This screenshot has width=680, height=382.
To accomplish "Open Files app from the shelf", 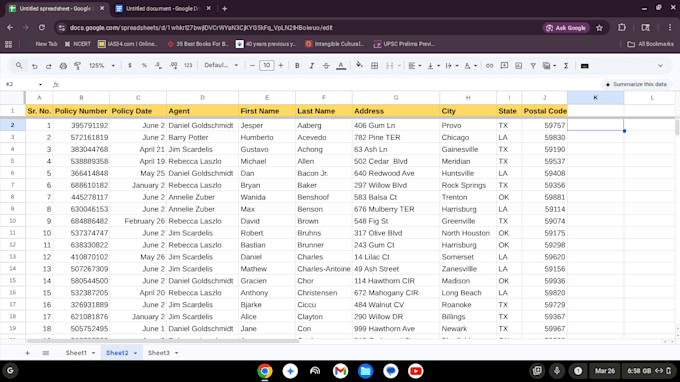I will pyautogui.click(x=366, y=371).
